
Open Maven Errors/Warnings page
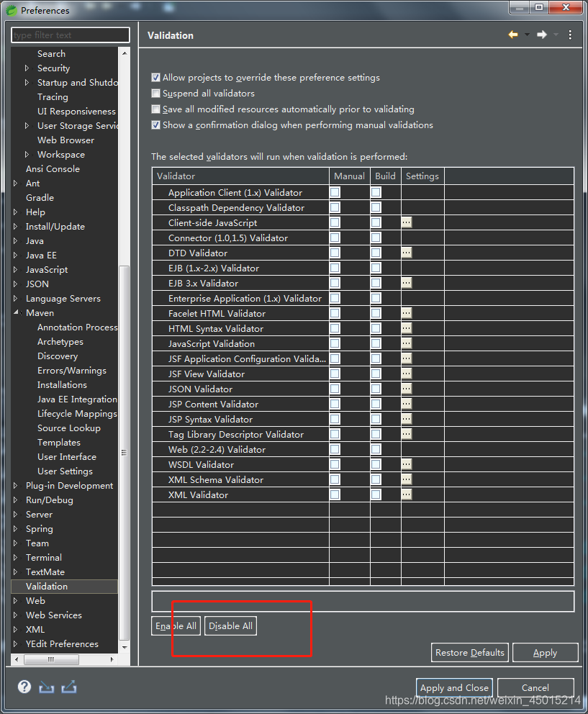[72, 370]
